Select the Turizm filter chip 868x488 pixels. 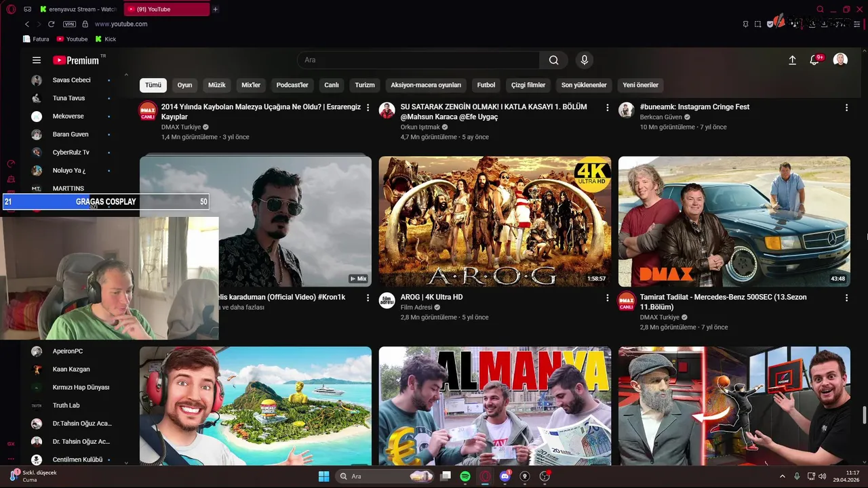(365, 85)
